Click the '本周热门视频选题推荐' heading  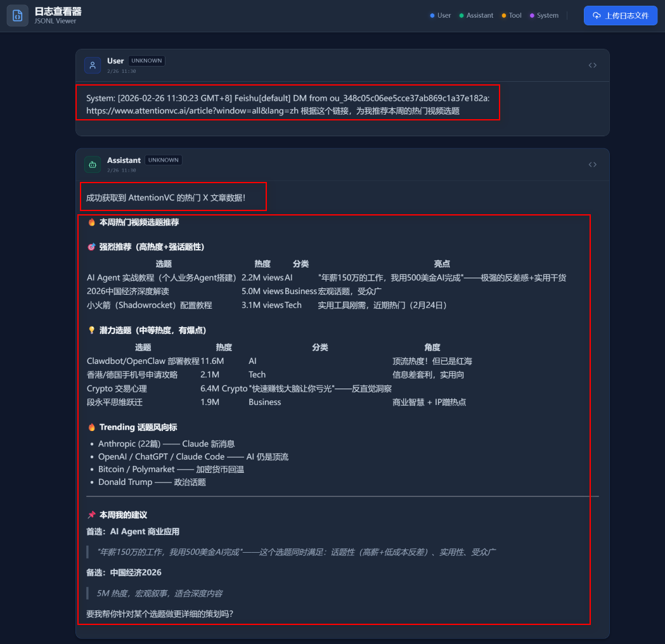[134, 222]
